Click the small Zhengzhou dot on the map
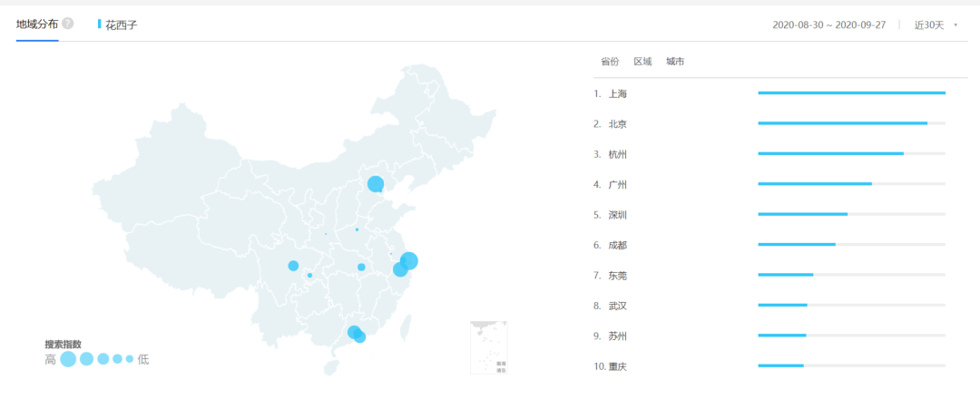Screen dimensions: 980x399 point(357,229)
